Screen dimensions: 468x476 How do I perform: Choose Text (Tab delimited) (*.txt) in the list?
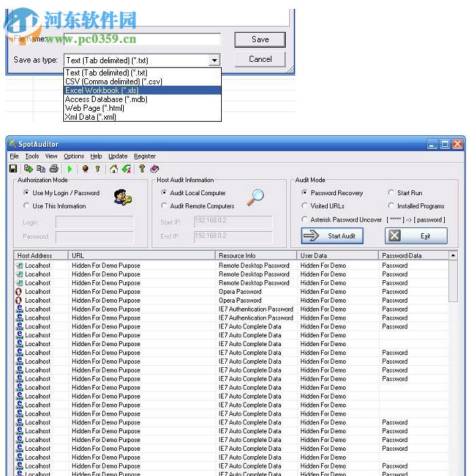142,73
